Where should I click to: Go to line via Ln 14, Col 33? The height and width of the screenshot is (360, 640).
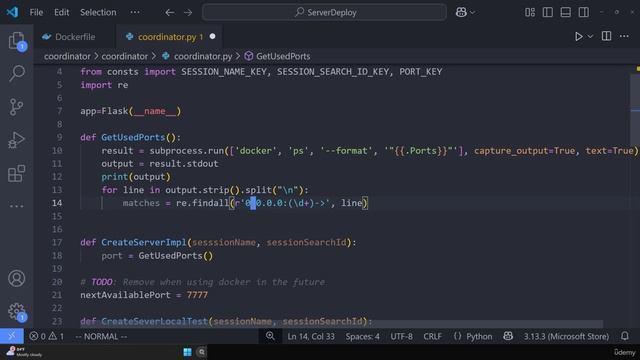pos(311,336)
